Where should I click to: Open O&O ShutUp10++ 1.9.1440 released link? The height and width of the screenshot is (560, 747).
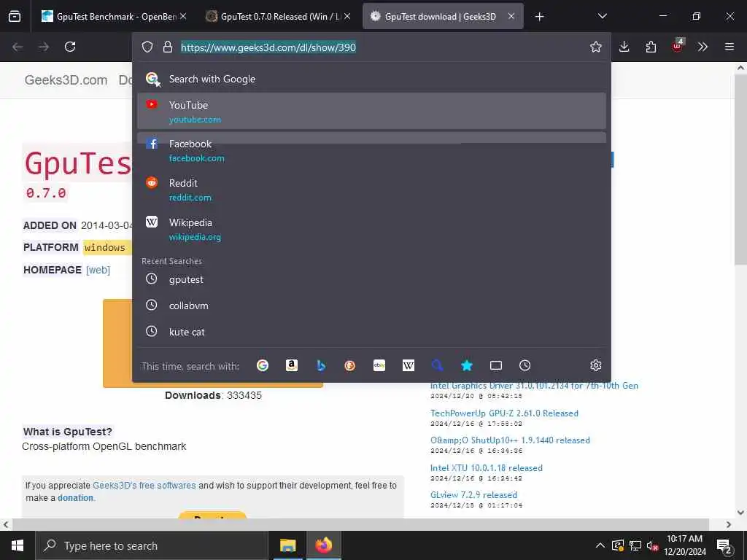pyautogui.click(x=510, y=440)
